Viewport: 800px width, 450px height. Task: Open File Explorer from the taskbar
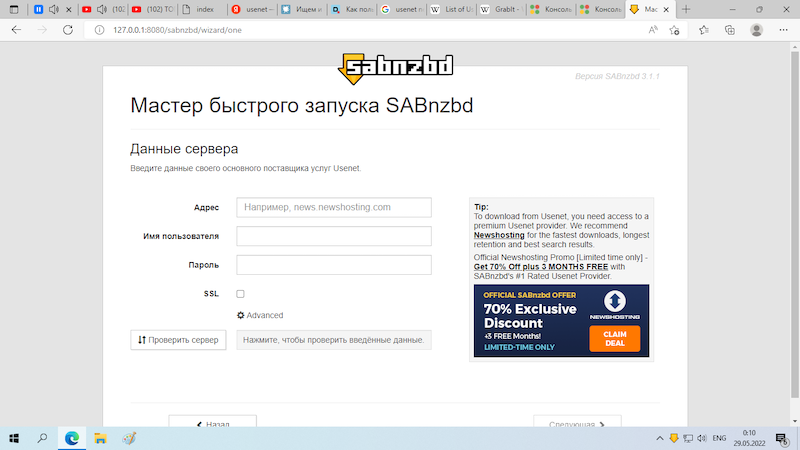(x=100, y=438)
